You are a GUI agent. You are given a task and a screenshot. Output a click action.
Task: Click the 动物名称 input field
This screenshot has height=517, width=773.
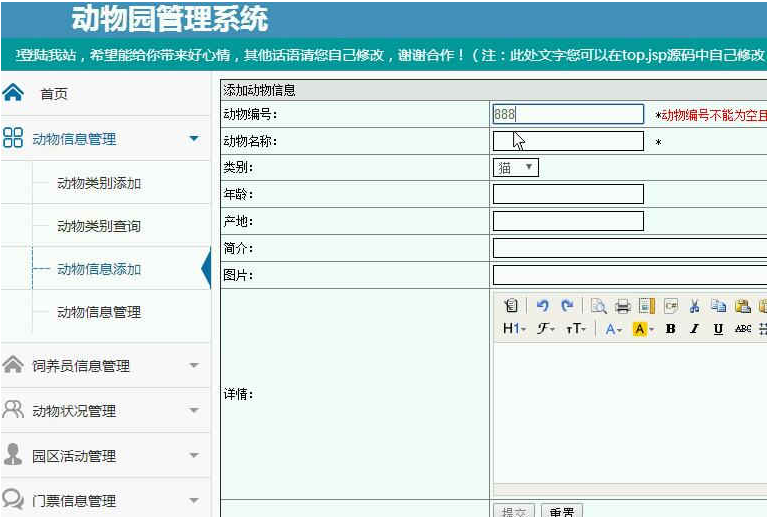pos(568,141)
